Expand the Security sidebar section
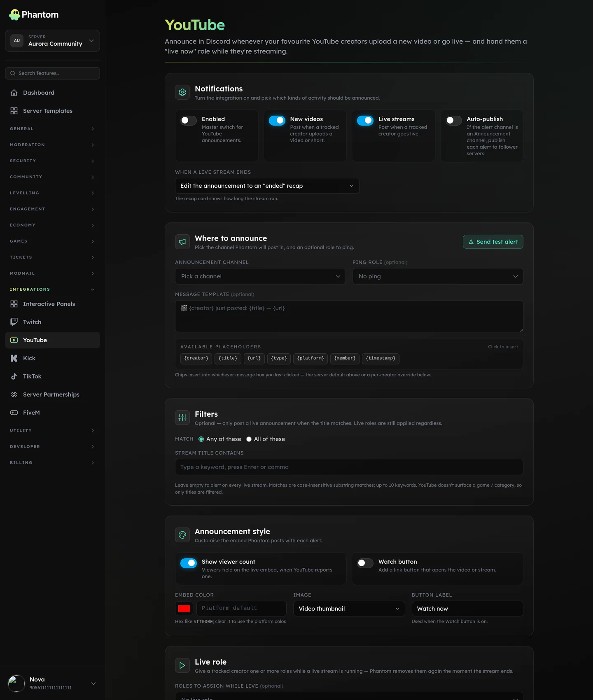Screen dimensions: 593x700 (x=52, y=161)
